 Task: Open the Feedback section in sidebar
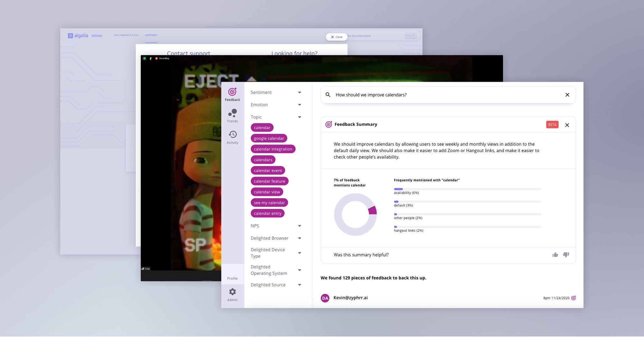tap(232, 94)
